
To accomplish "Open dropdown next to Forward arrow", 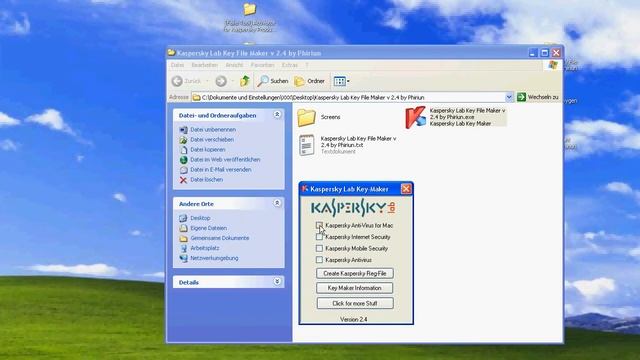I will pos(232,81).
